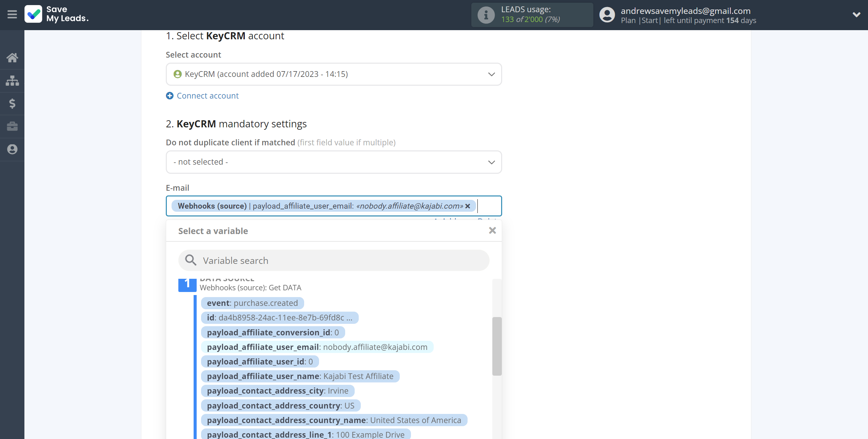Click the plus icon beside Connect account
The width and height of the screenshot is (868, 439).
click(170, 96)
